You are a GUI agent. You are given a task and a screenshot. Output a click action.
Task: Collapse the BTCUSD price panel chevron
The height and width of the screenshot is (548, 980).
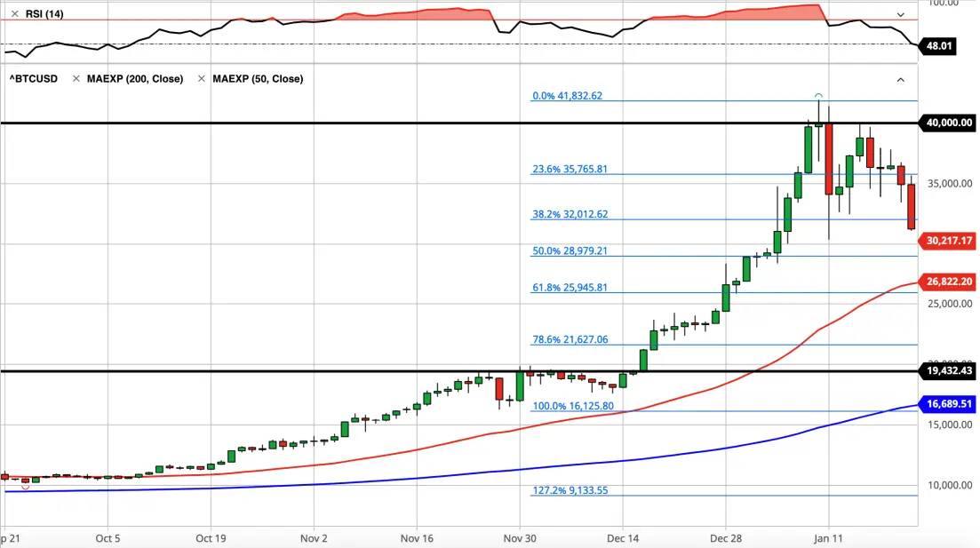(x=901, y=80)
